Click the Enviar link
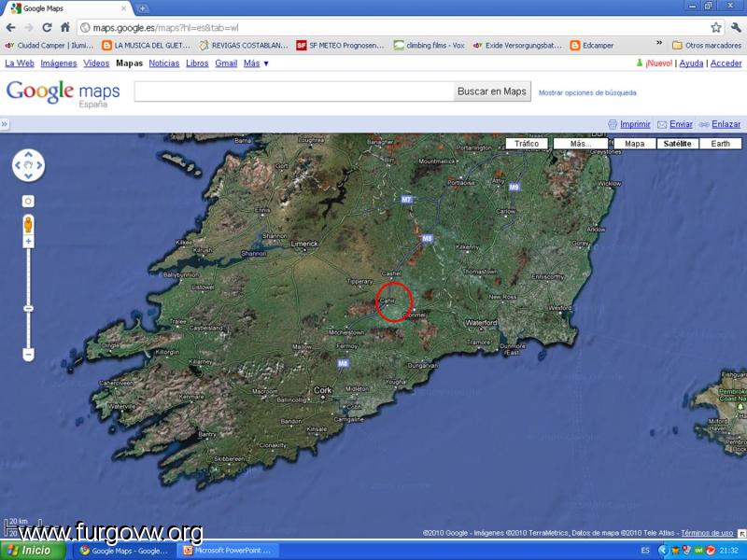This screenshot has width=747, height=560. (681, 124)
